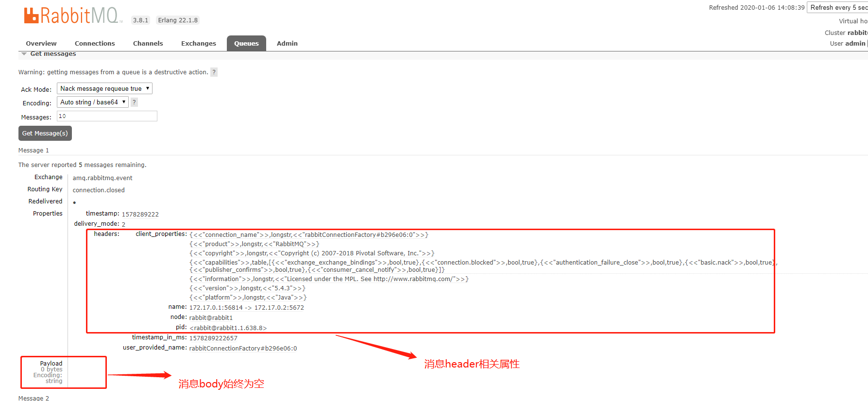
Task: Click the Refreshed 2020-01-06 14:08:39 text
Action: [x=756, y=8]
